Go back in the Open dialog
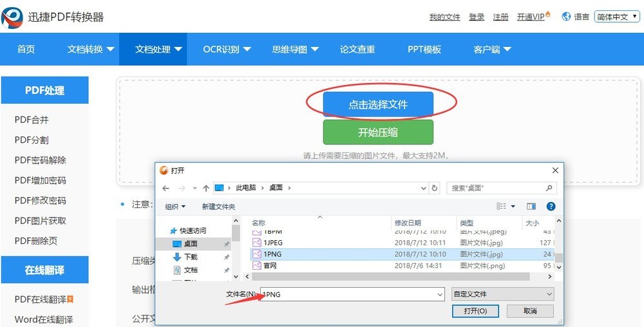Image resolution: width=644 pixels, height=327 pixels. coord(166,189)
